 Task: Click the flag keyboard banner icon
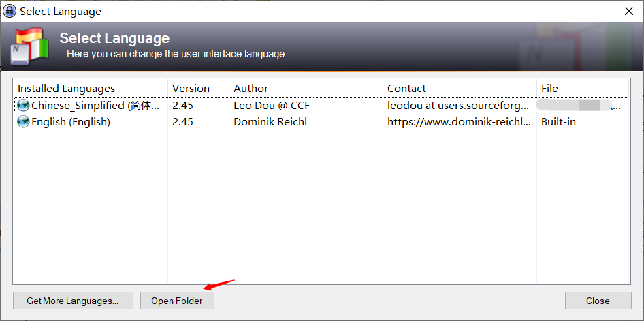click(x=29, y=46)
